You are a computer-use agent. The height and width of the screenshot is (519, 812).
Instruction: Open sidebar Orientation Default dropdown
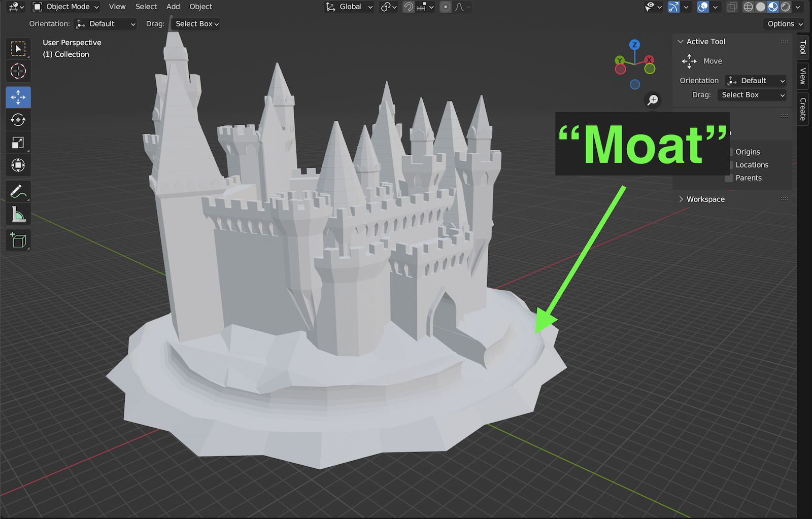(x=755, y=81)
